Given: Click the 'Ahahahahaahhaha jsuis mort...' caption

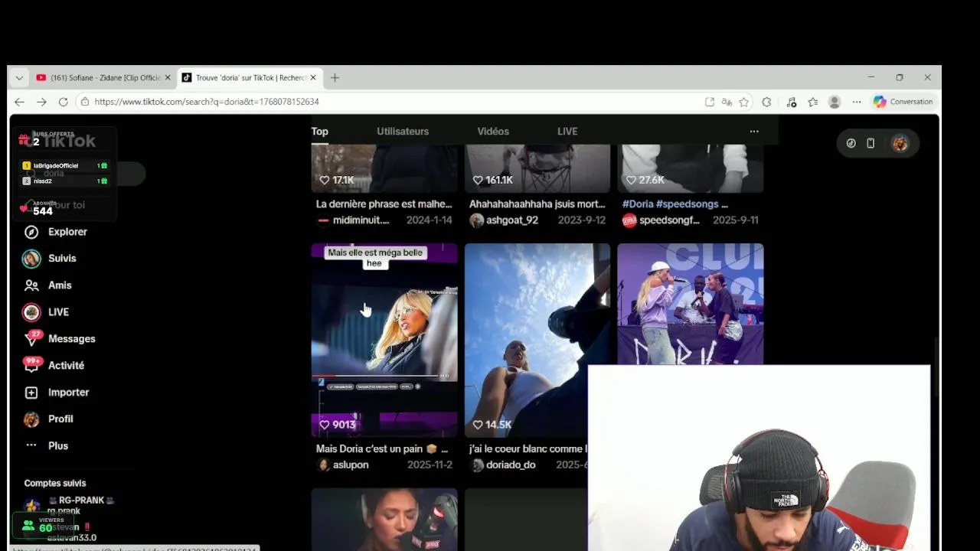Looking at the screenshot, I should 537,204.
